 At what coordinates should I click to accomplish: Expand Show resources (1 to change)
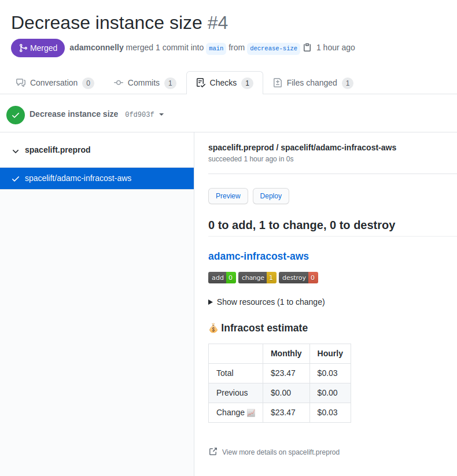[267, 302]
